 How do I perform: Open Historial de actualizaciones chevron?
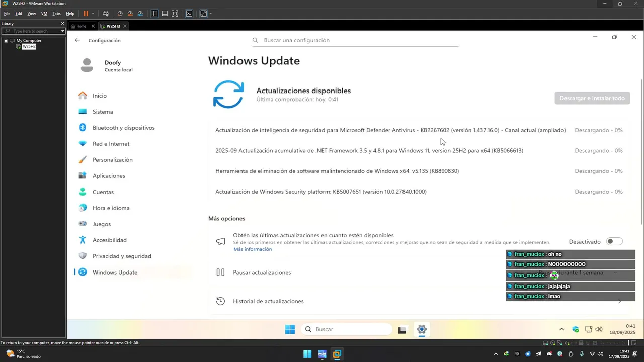(619, 301)
